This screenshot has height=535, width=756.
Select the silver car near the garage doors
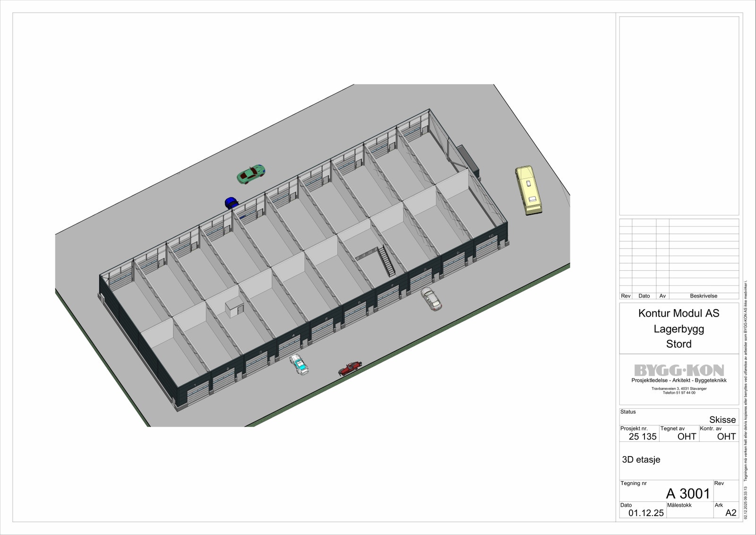(x=431, y=299)
